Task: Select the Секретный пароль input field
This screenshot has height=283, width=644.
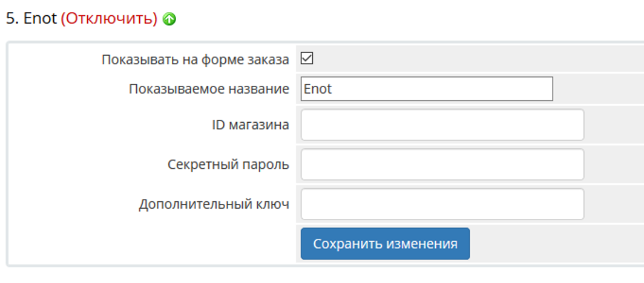Action: coord(442,164)
